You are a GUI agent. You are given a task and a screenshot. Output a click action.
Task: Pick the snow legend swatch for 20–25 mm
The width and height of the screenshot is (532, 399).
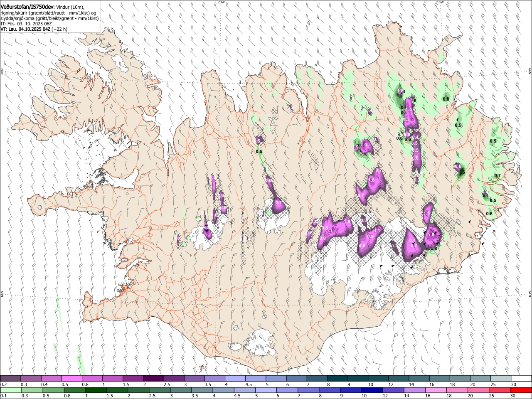tap(480, 379)
